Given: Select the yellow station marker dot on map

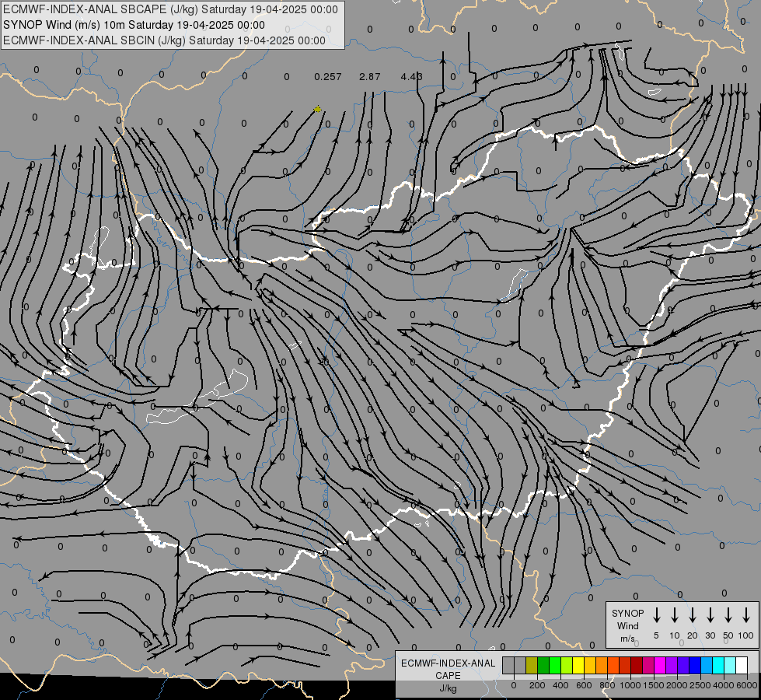Looking at the screenshot, I should pyautogui.click(x=318, y=110).
